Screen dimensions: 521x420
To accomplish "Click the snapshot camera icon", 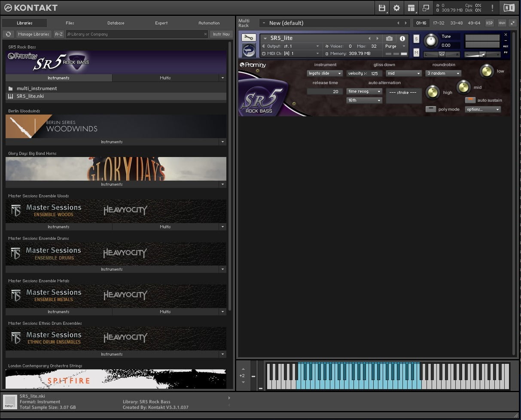I will [x=389, y=39].
